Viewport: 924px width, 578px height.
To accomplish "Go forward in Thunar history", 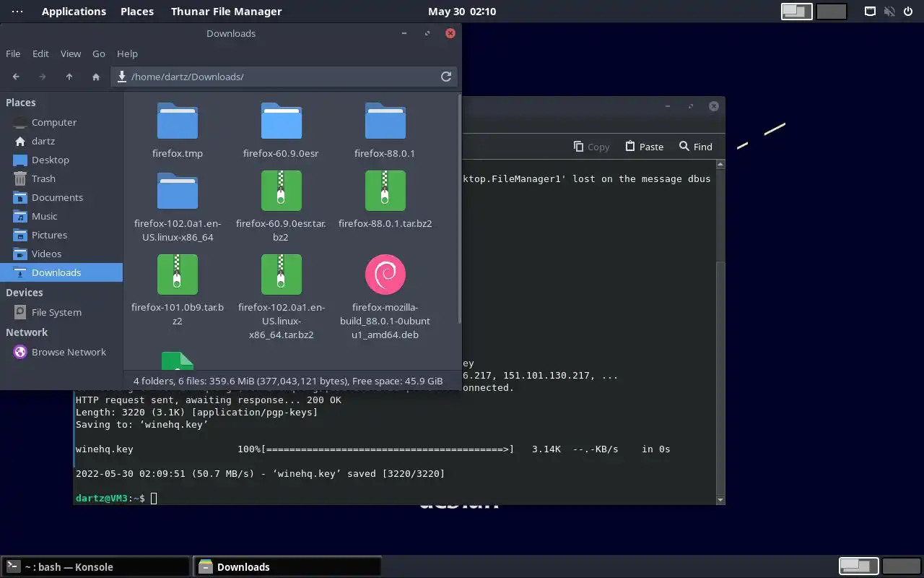I will tap(43, 77).
